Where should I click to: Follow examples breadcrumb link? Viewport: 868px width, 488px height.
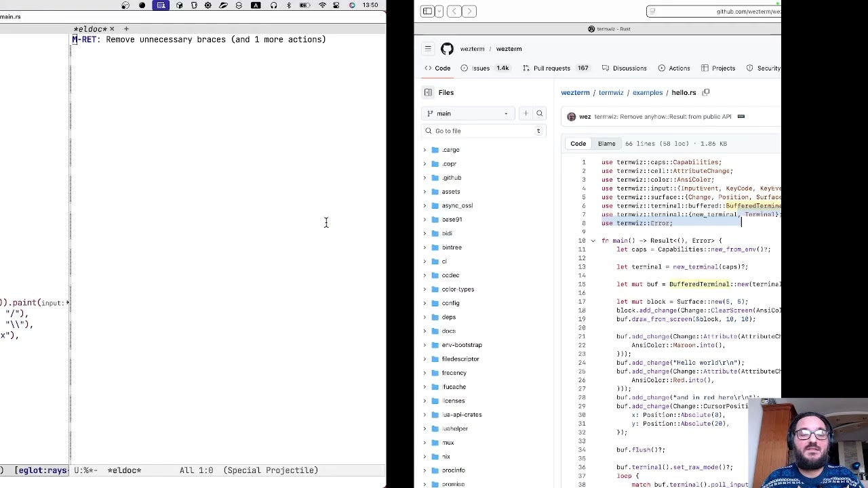point(648,93)
